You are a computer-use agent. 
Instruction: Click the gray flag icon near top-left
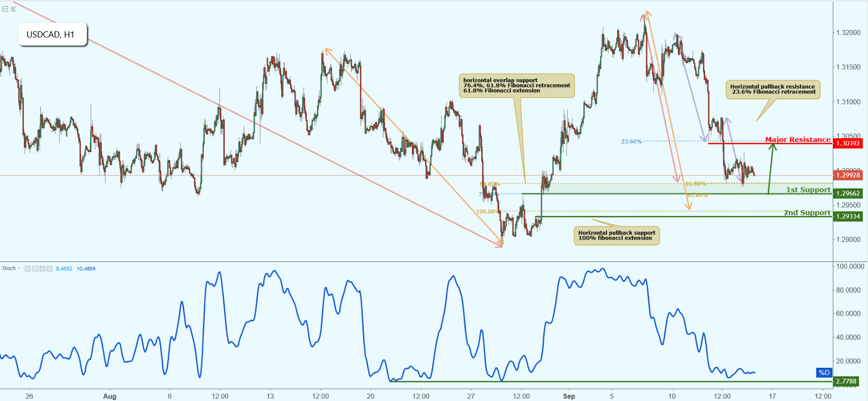[x=14, y=9]
